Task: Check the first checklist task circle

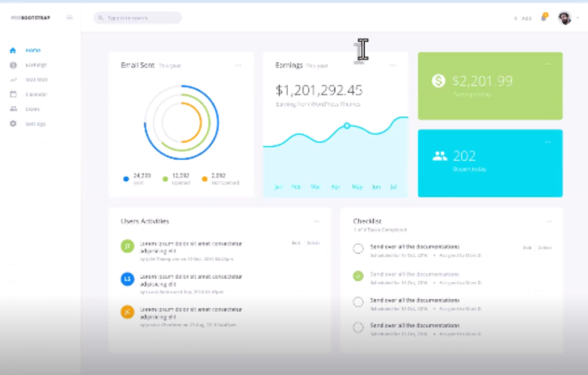Action: pyautogui.click(x=358, y=249)
